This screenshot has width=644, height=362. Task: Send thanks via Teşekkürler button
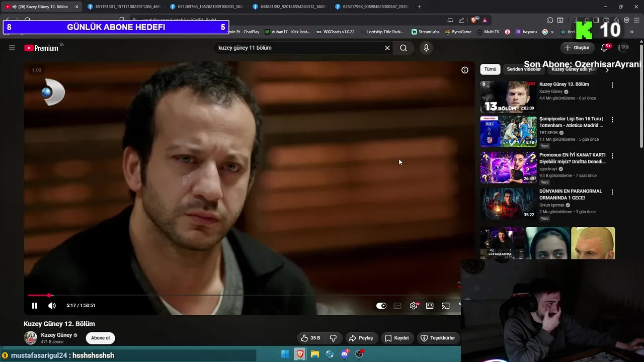click(438, 338)
